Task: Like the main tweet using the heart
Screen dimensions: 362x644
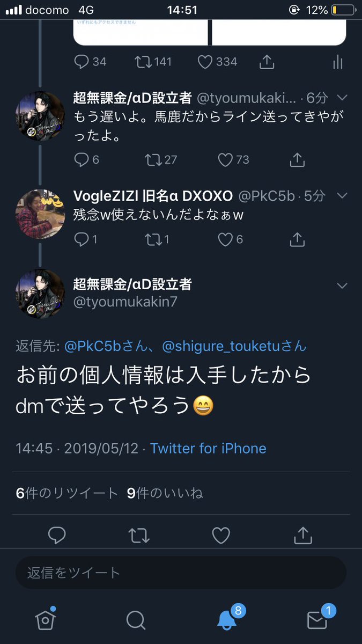Action: click(221, 535)
